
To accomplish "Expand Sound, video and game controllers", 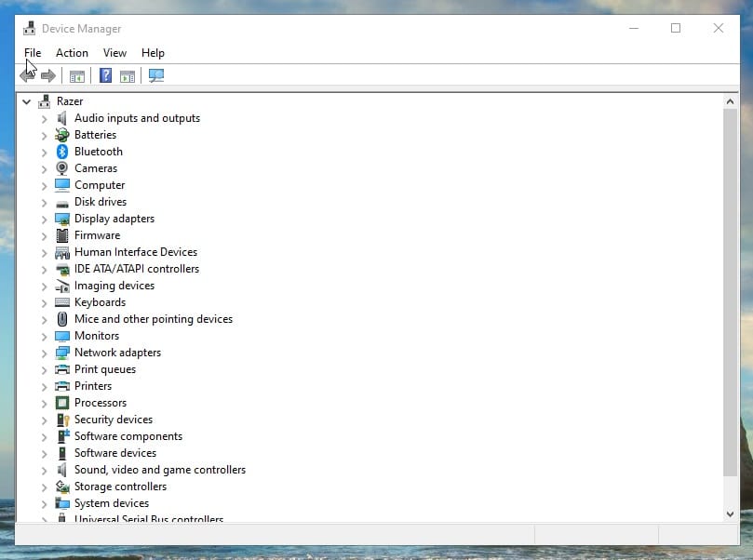I will [44, 470].
